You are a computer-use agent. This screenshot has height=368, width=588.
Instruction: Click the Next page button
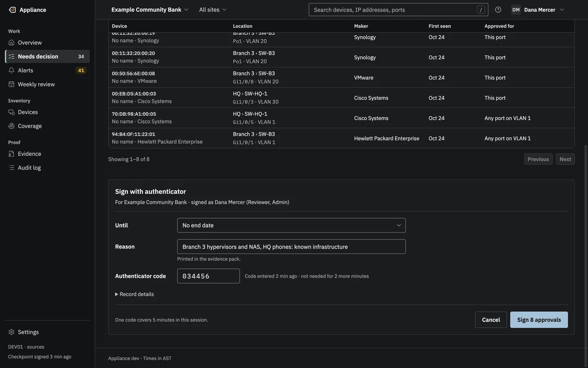[565, 159]
